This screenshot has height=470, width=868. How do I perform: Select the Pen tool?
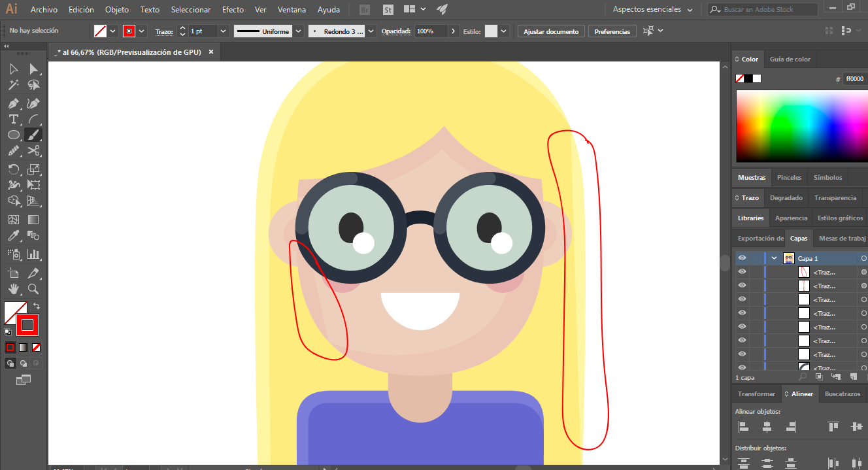pos(13,103)
